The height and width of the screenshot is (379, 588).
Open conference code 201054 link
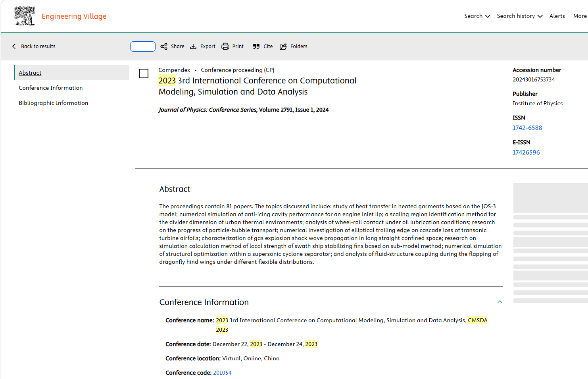[x=222, y=373]
